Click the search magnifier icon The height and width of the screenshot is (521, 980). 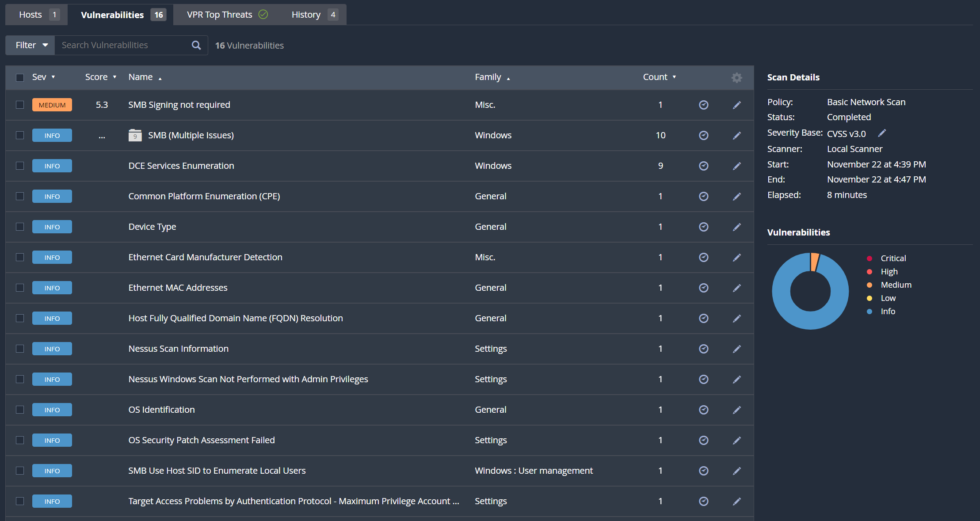[x=196, y=45]
